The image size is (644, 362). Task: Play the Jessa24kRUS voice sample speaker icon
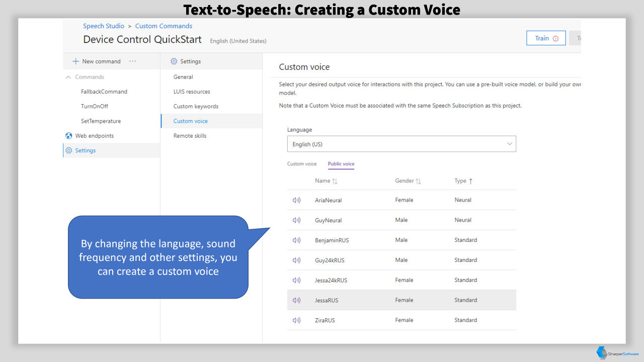[296, 280]
